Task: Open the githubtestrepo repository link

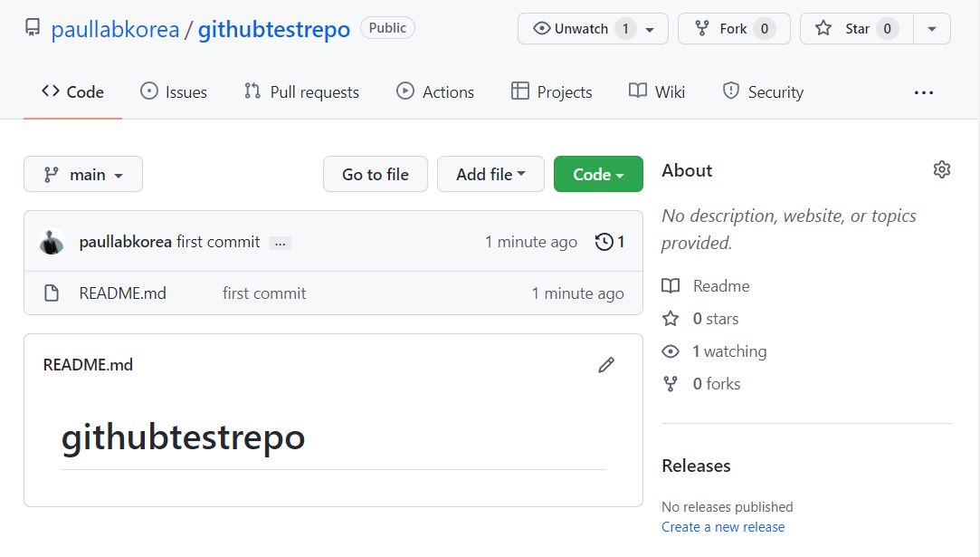Action: pos(274,29)
